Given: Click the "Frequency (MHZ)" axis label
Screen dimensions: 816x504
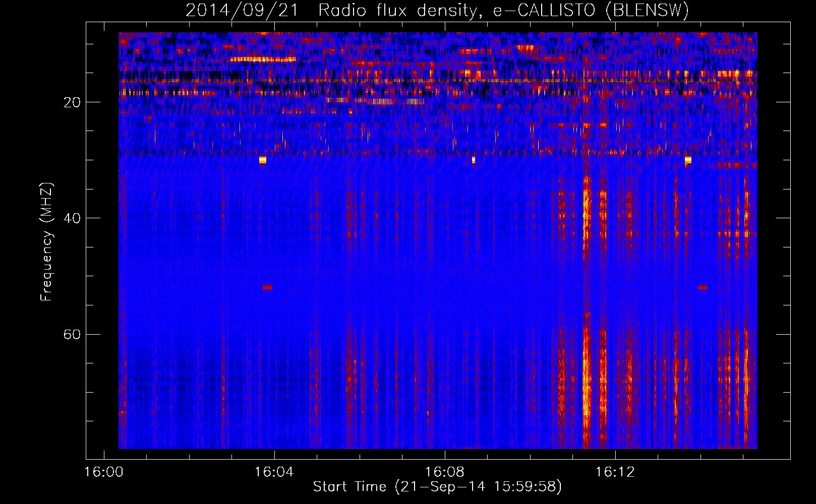Looking at the screenshot, I should pyautogui.click(x=46, y=242).
